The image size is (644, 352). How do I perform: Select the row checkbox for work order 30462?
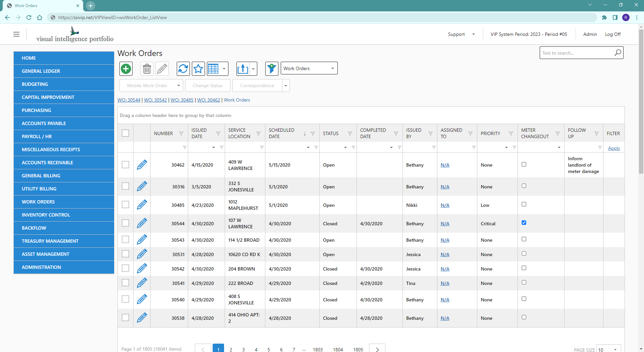click(x=125, y=165)
